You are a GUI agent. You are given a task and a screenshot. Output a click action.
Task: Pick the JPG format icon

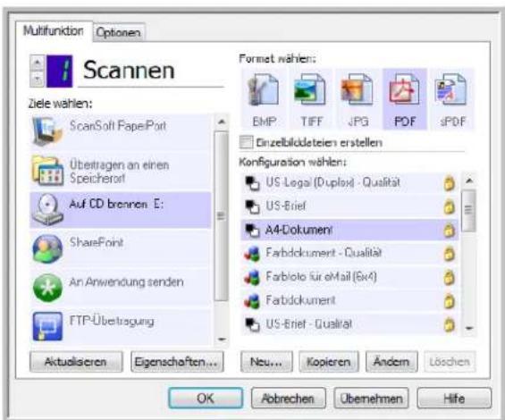point(357,90)
